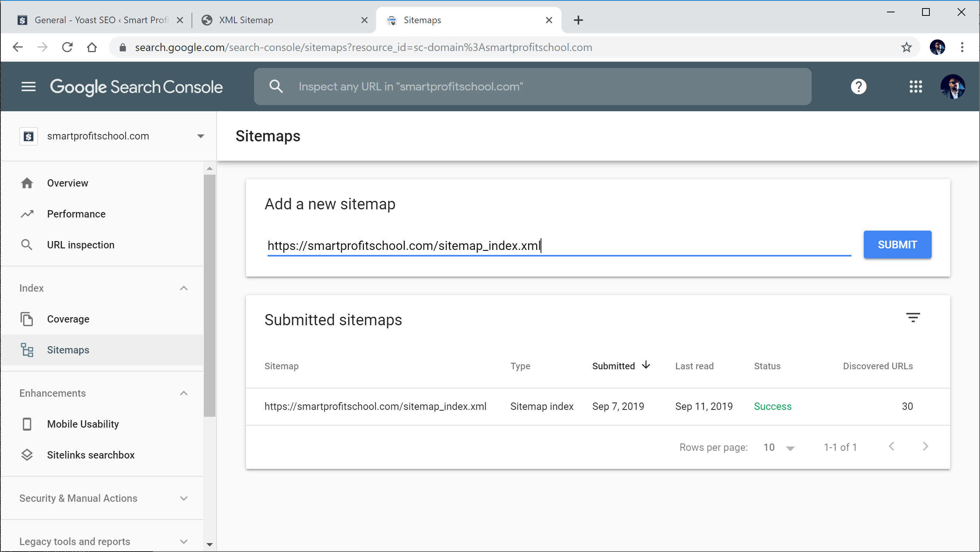Expand Legacy tools and reports section
This screenshot has height=552, width=980.
[x=184, y=542]
